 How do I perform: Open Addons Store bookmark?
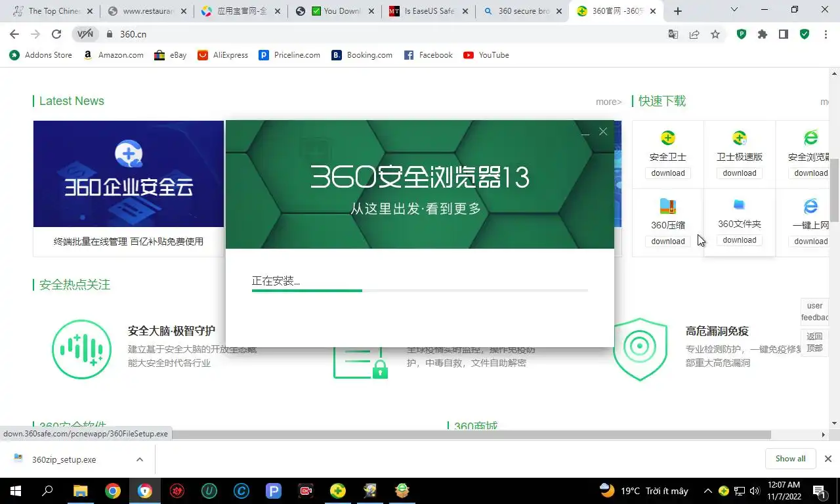(x=41, y=55)
